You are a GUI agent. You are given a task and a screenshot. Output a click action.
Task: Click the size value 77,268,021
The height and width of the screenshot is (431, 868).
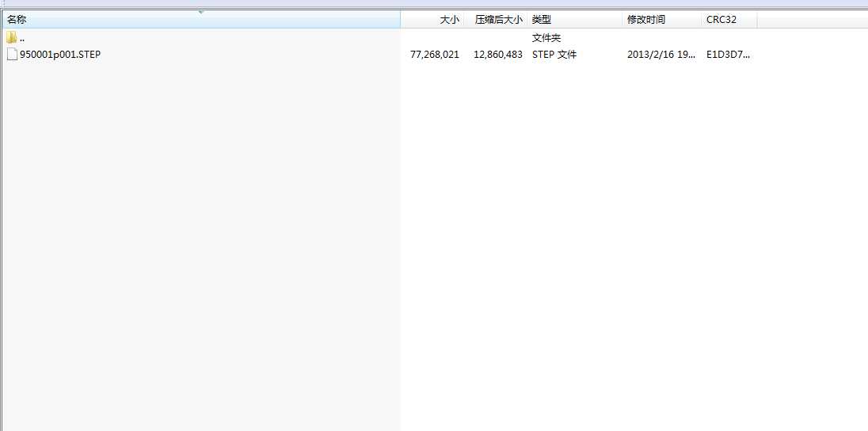click(x=435, y=55)
